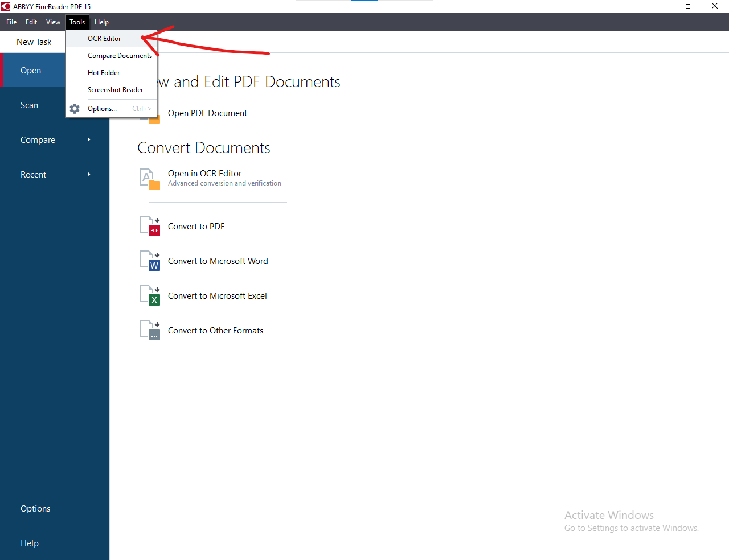Viewport: 729px width, 560px height.
Task: Select OCR Editor from Tools menu
Action: coord(104,39)
